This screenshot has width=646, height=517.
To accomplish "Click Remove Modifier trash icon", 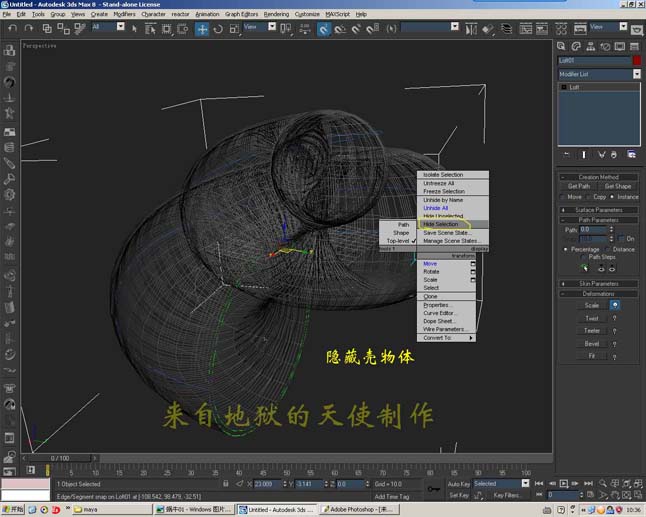I will [614, 154].
